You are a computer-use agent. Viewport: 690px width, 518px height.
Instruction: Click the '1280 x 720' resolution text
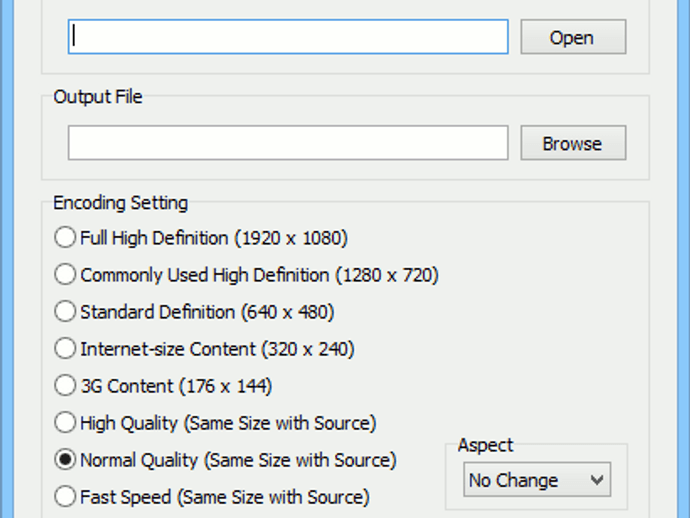[386, 275]
